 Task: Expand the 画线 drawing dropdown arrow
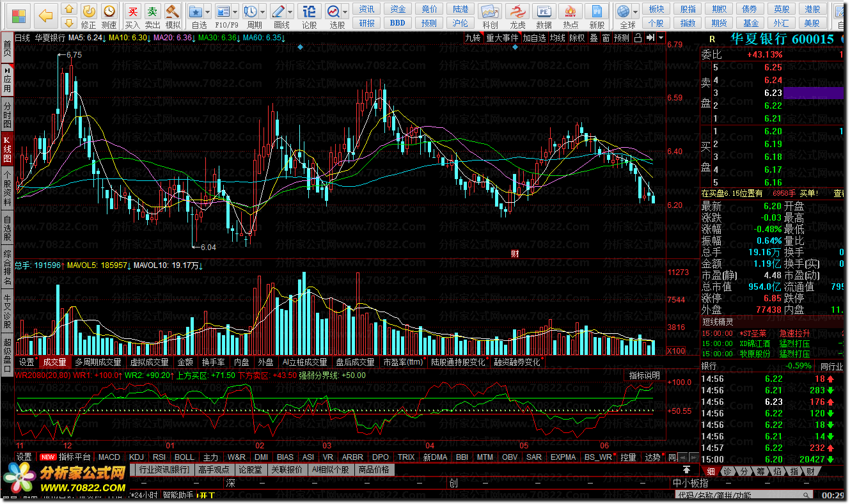(291, 12)
